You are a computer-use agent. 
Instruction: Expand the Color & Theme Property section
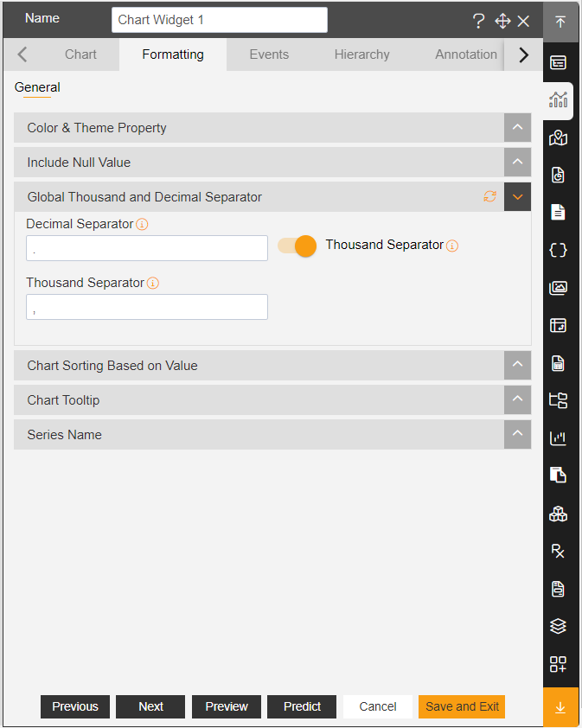point(517,128)
